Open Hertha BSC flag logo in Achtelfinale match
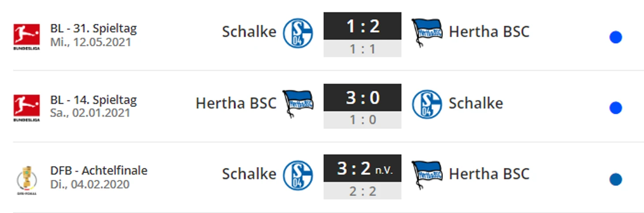644x213 pixels. [x=427, y=175]
